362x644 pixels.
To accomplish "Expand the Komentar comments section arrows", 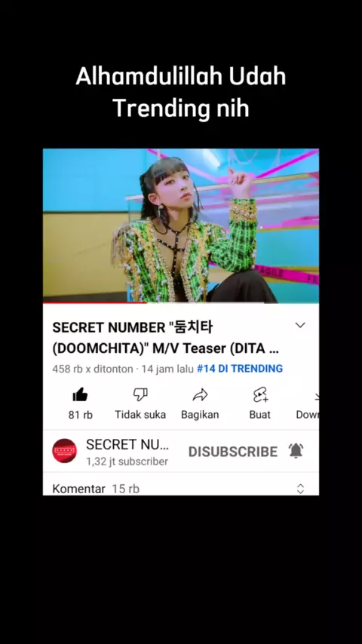I will pos(300,489).
